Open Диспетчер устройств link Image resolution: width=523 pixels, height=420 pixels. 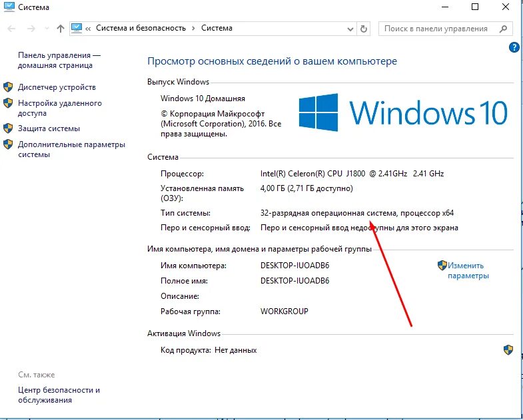click(57, 87)
